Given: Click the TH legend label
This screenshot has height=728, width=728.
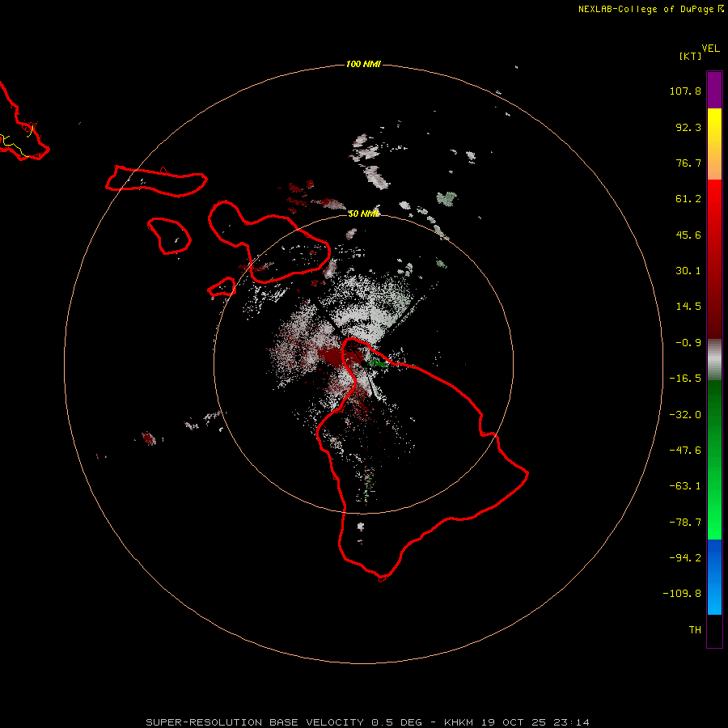Looking at the screenshot, I should click(x=695, y=630).
